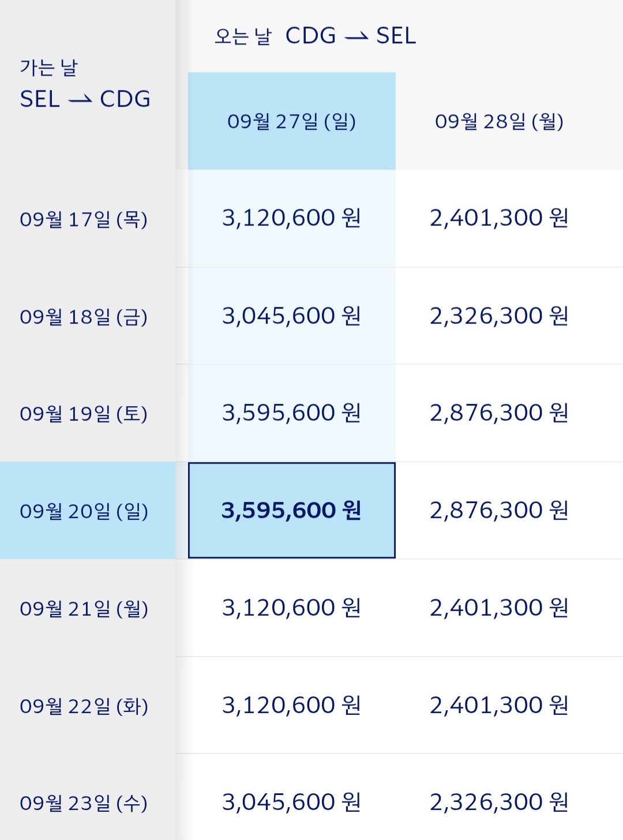Click the 09월 23일 (수) departure row label

click(84, 803)
